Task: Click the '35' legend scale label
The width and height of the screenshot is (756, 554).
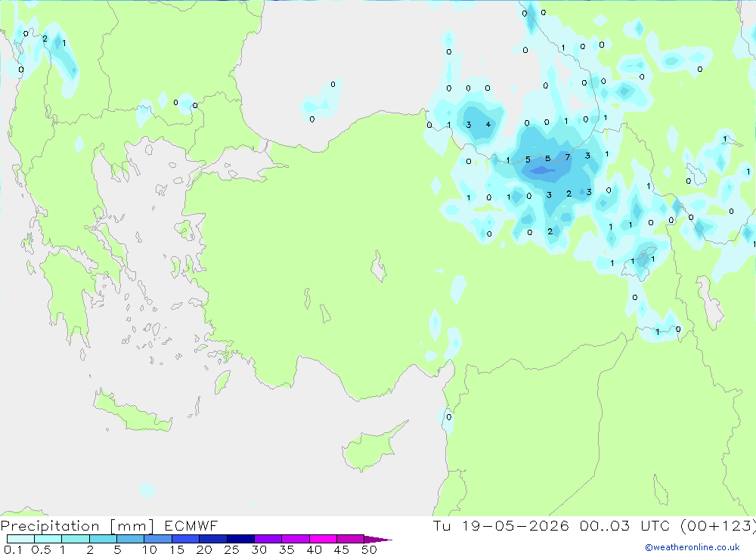Action: coord(287,549)
